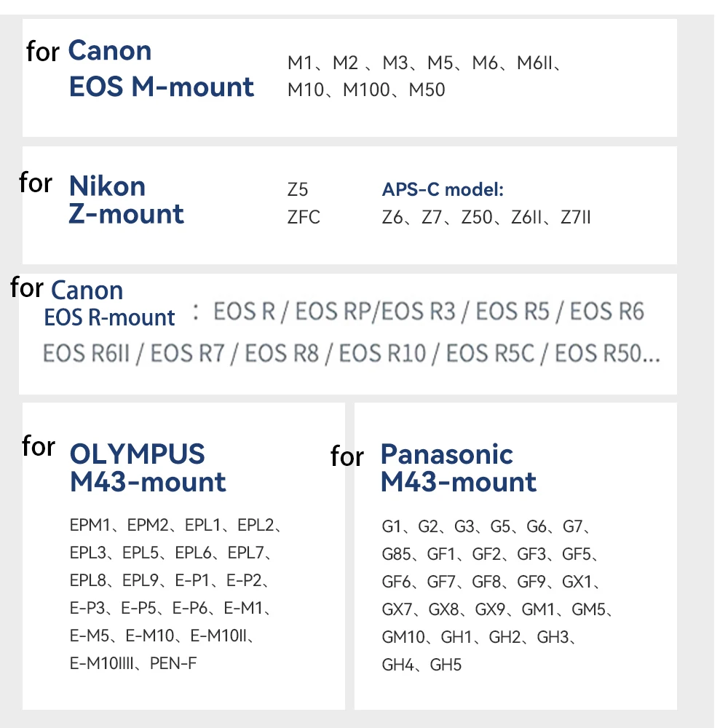This screenshot has width=728, height=728.
Task: Select the Nikon Z-mount heading
Action: (x=126, y=200)
